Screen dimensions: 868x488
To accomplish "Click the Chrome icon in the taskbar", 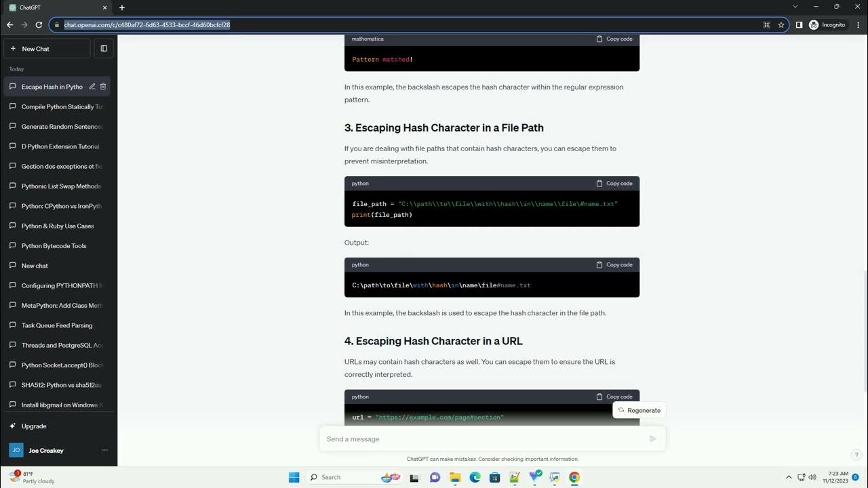I will point(574,477).
